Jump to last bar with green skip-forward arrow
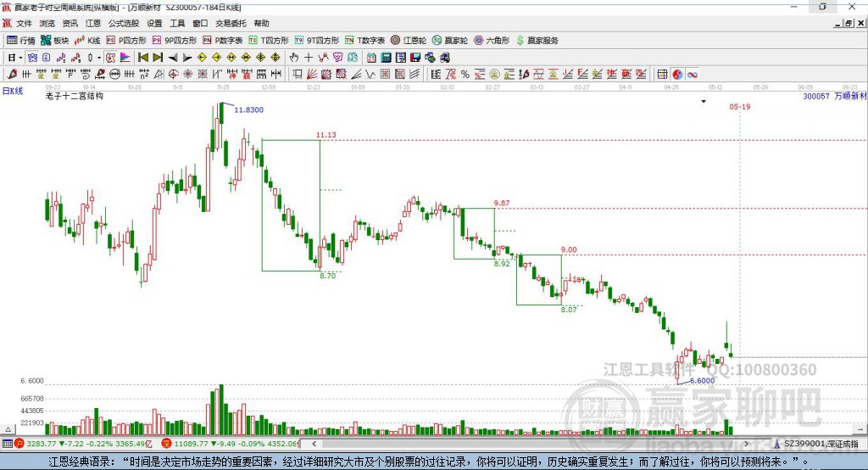 pos(158,58)
